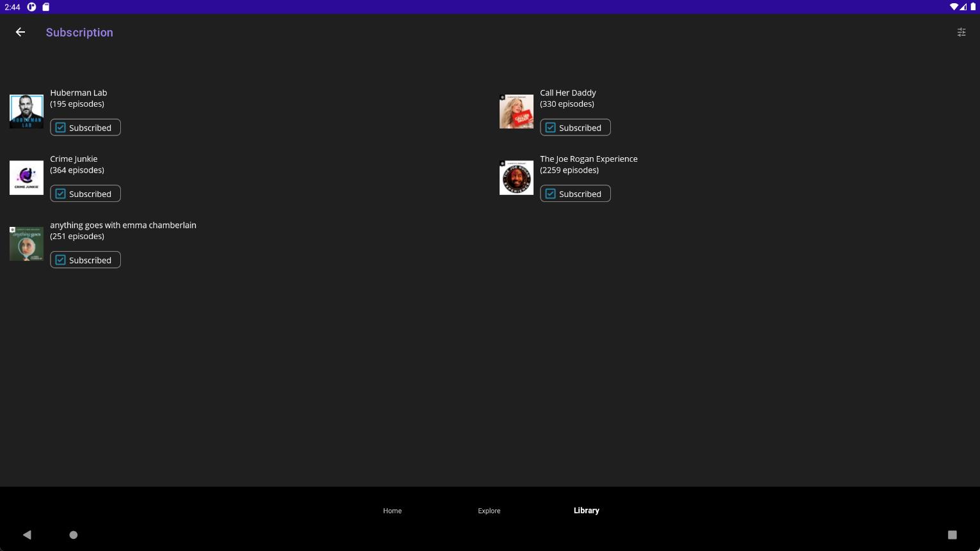Select anything goes with emma chamberlain title
Image resolution: width=980 pixels, height=551 pixels.
[x=123, y=225]
